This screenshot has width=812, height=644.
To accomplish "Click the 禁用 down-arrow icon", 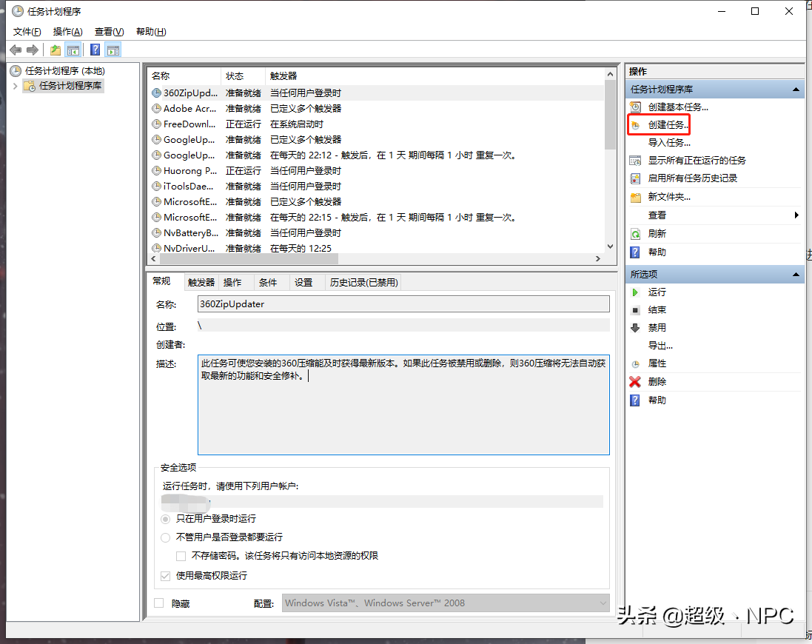I will (x=635, y=328).
